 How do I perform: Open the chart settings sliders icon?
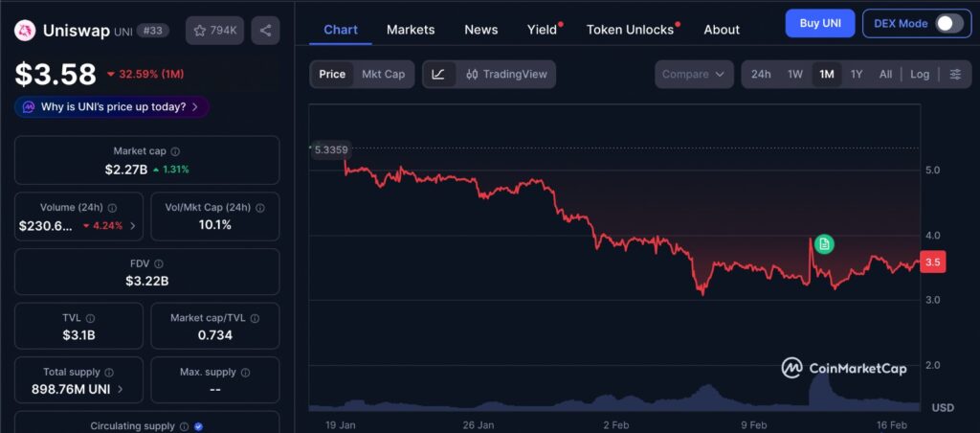[x=954, y=74]
